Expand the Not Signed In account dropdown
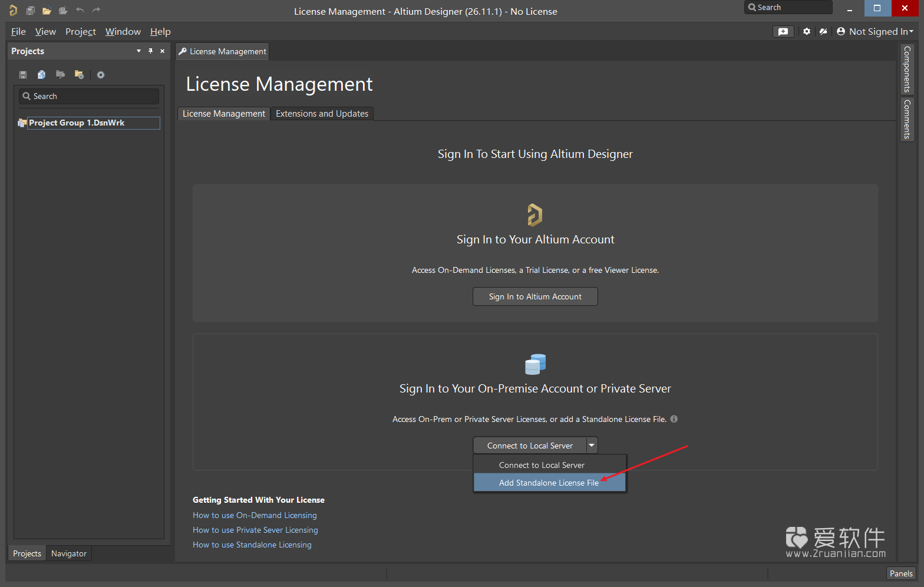This screenshot has width=924, height=587. [875, 32]
